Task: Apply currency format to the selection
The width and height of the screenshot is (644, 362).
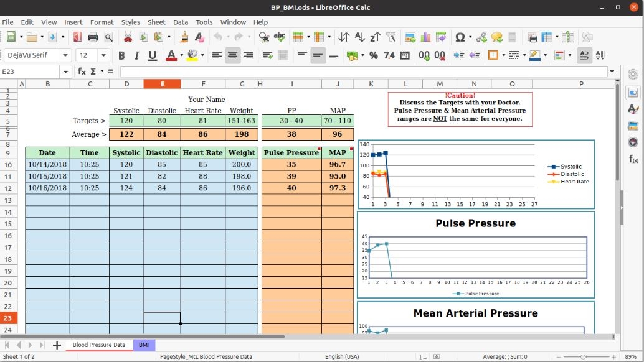Action: pyautogui.click(x=353, y=55)
